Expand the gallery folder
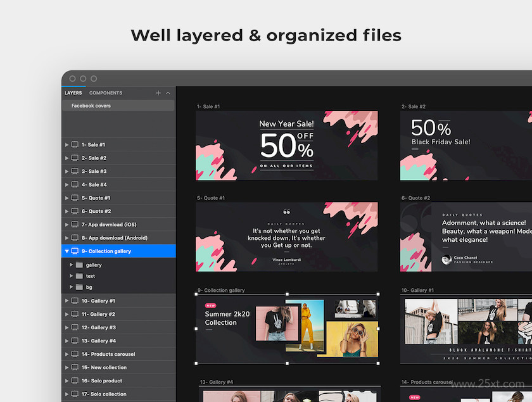The image size is (532, 402). click(71, 265)
